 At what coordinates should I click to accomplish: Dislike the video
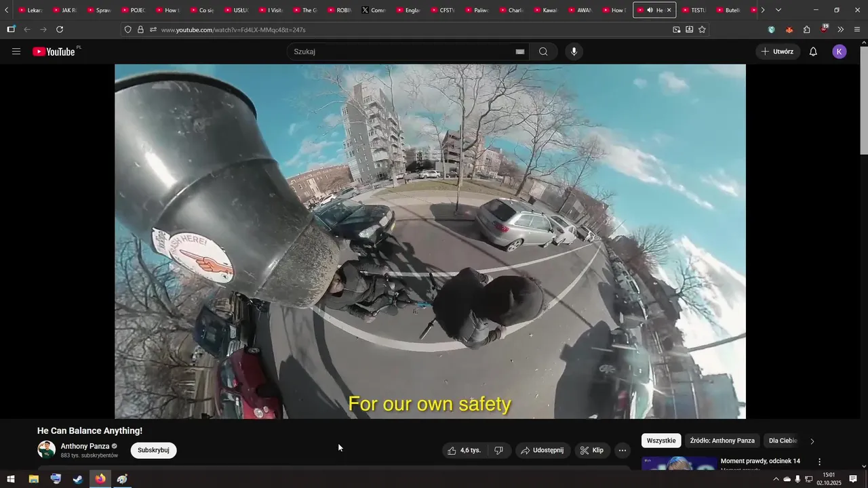pos(498,450)
